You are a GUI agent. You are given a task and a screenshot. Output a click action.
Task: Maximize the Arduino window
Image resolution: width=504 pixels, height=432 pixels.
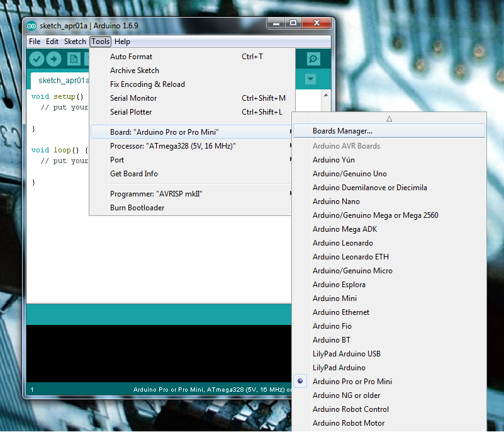pos(293,23)
